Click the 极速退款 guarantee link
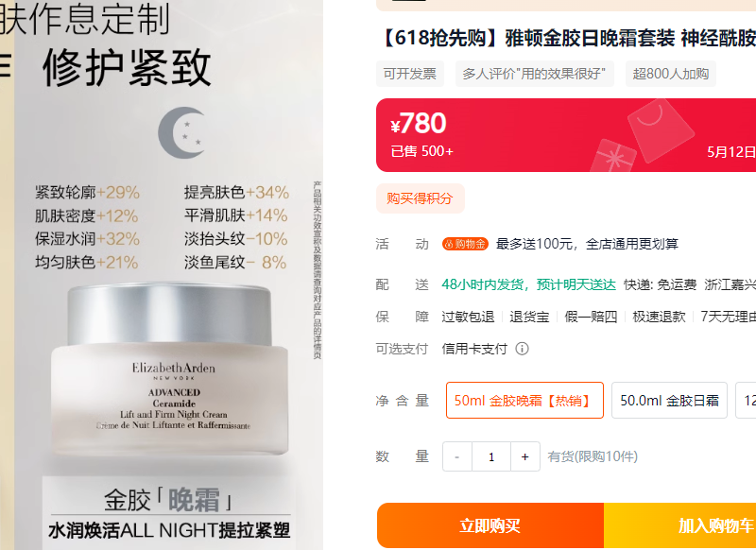The width and height of the screenshot is (756, 550). 659,317
